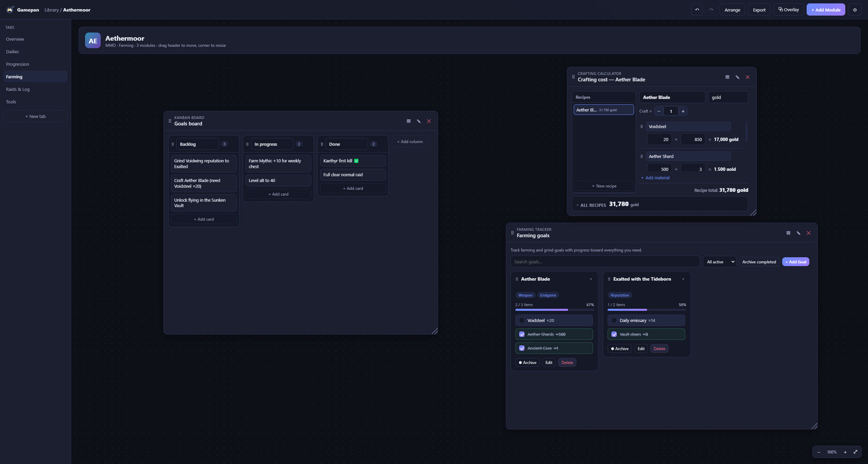Click Add Goal in Farming tracker
Screen dimensions: 868x464
point(796,262)
